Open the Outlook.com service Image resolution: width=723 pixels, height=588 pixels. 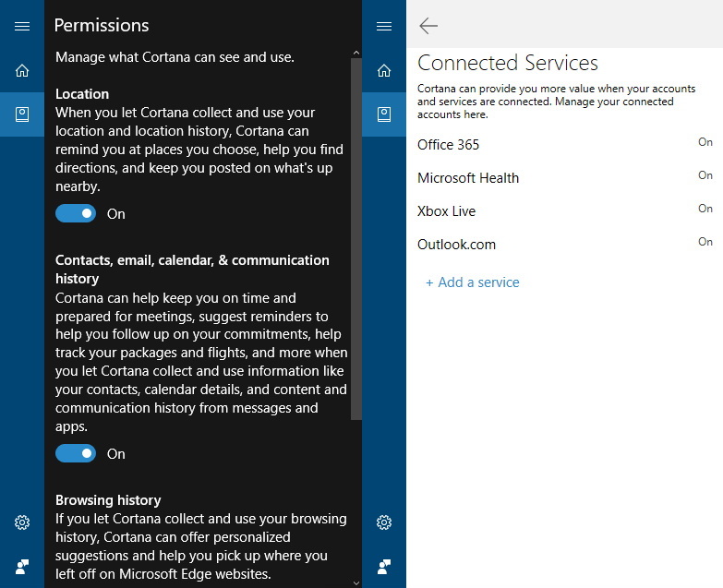[x=565, y=245]
